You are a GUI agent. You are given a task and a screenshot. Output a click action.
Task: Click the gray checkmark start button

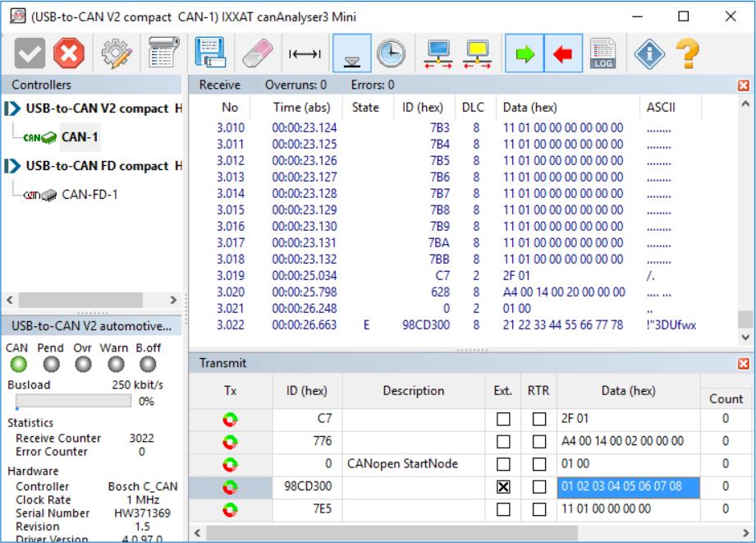(x=30, y=53)
